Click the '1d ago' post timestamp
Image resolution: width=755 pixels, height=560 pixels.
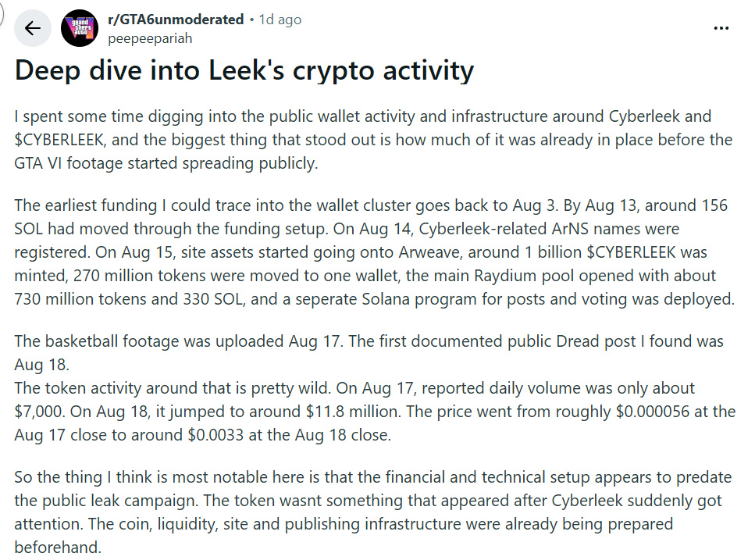click(x=280, y=20)
